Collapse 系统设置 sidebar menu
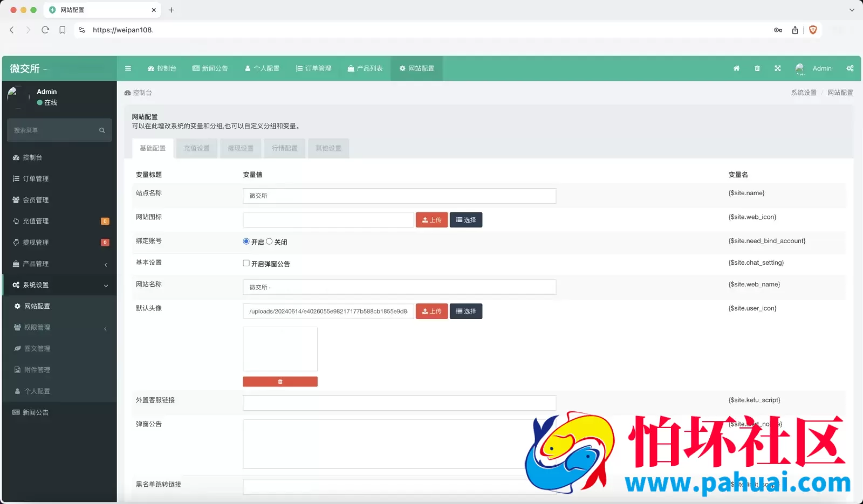863x504 pixels. (59, 285)
